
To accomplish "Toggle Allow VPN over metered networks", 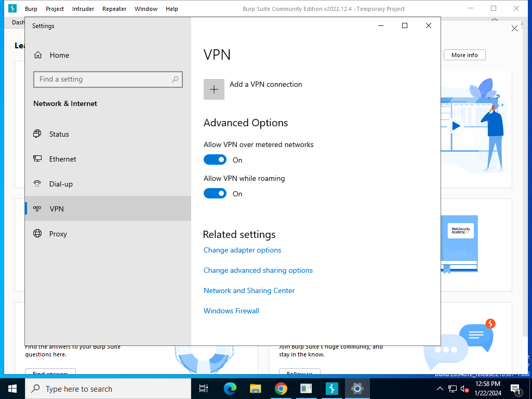I will [x=215, y=159].
